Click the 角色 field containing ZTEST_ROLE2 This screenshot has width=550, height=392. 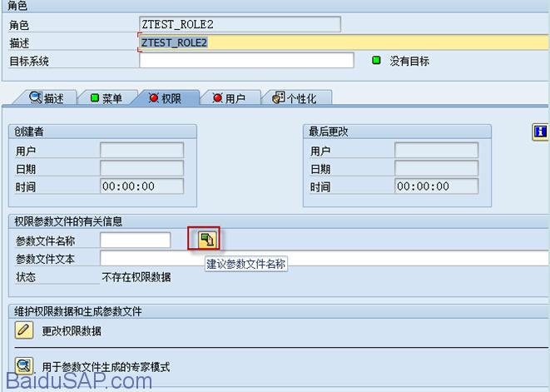pos(240,24)
